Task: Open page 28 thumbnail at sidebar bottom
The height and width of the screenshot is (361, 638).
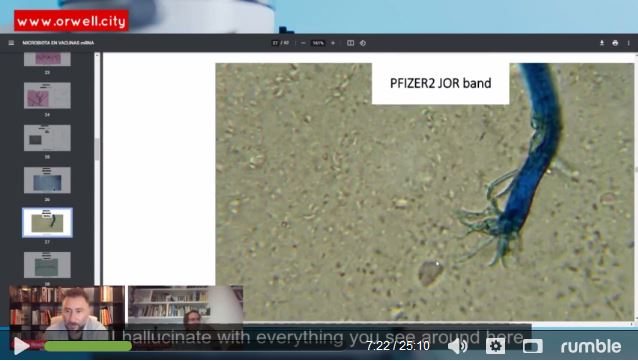Action: coord(47,265)
